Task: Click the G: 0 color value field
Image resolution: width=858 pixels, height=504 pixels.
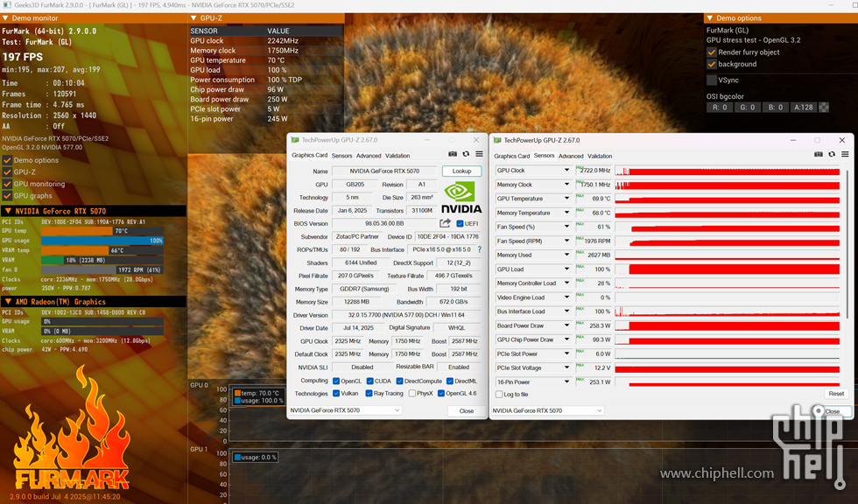Action: [748, 107]
